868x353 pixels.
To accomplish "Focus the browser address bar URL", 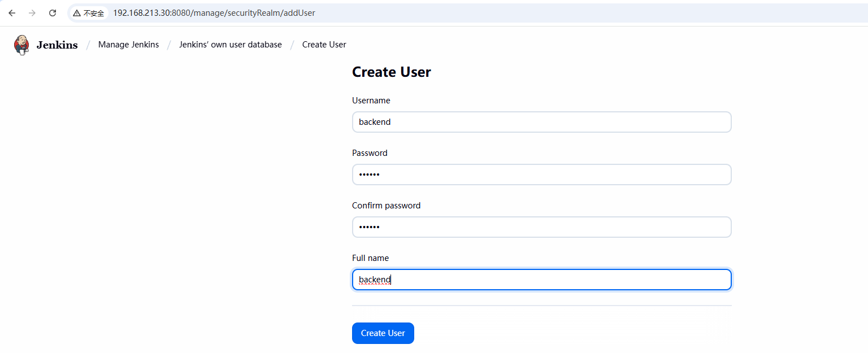I will click(215, 13).
